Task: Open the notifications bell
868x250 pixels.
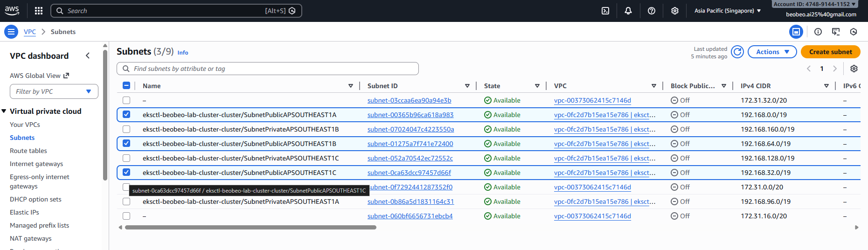Action: point(628,11)
